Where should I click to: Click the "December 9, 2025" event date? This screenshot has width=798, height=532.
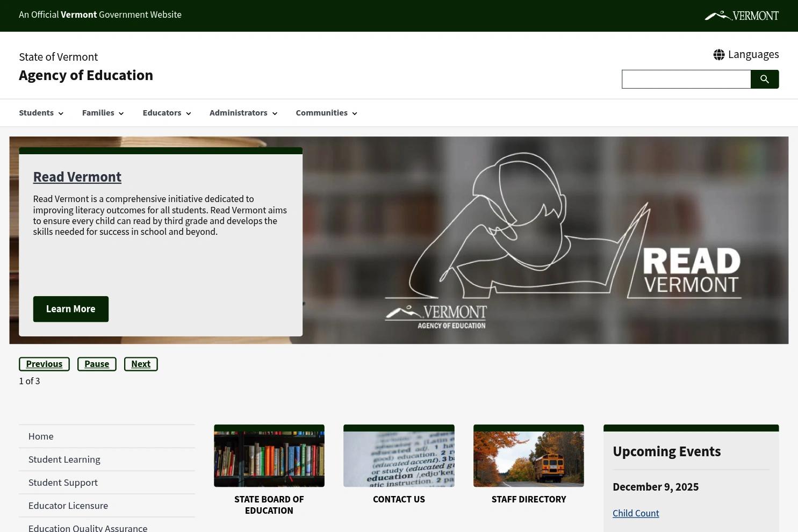[656, 487]
